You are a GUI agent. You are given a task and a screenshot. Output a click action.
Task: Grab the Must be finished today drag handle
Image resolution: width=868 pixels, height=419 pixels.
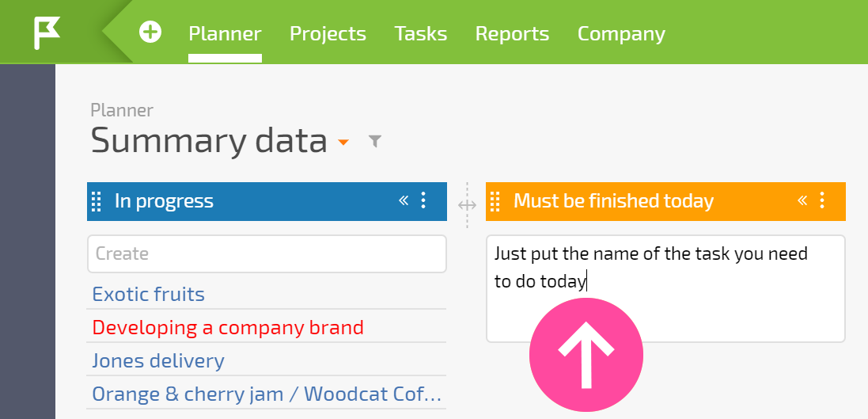pos(495,201)
